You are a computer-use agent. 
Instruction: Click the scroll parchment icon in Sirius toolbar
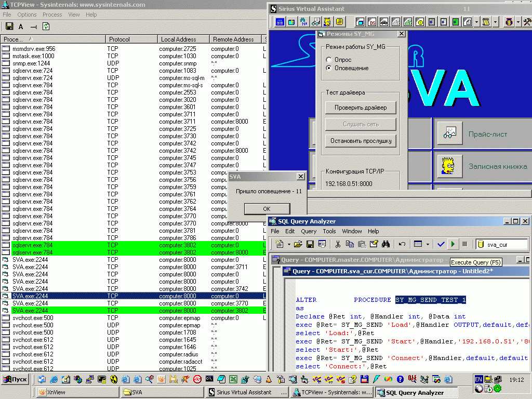pos(486,22)
